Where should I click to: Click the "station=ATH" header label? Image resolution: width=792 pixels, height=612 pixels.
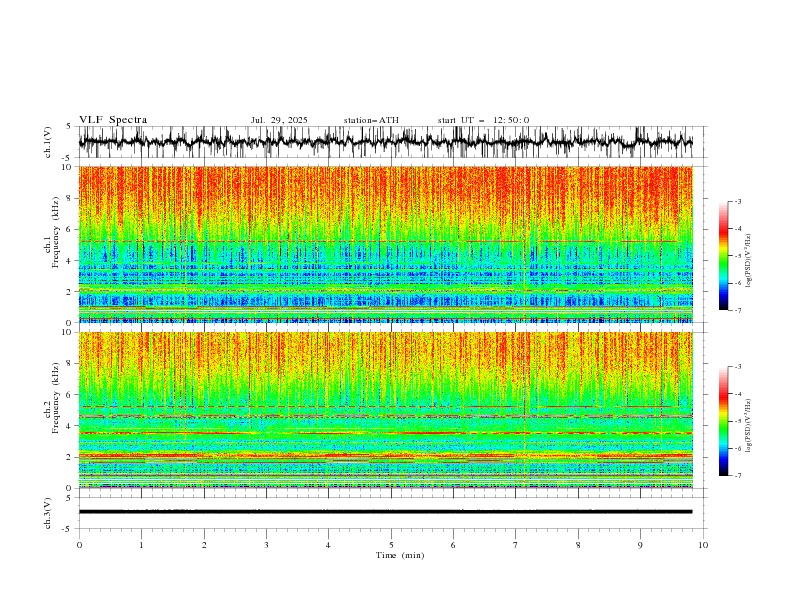(371, 120)
